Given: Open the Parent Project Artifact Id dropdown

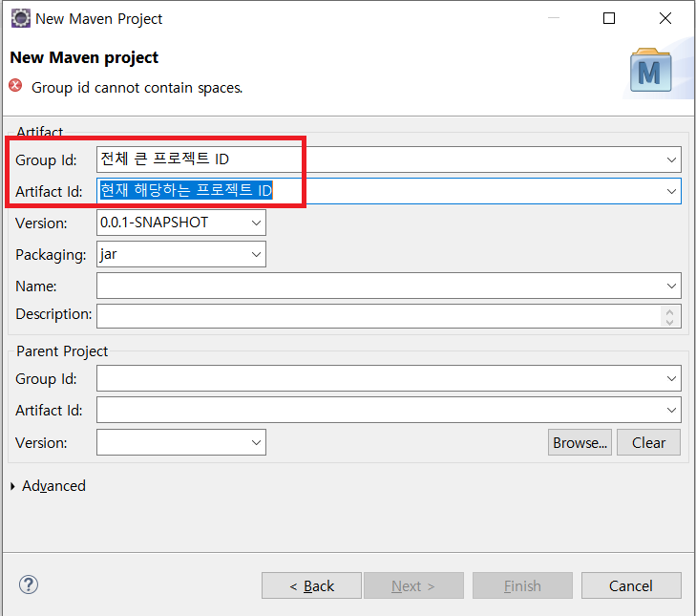Looking at the screenshot, I should click(671, 410).
